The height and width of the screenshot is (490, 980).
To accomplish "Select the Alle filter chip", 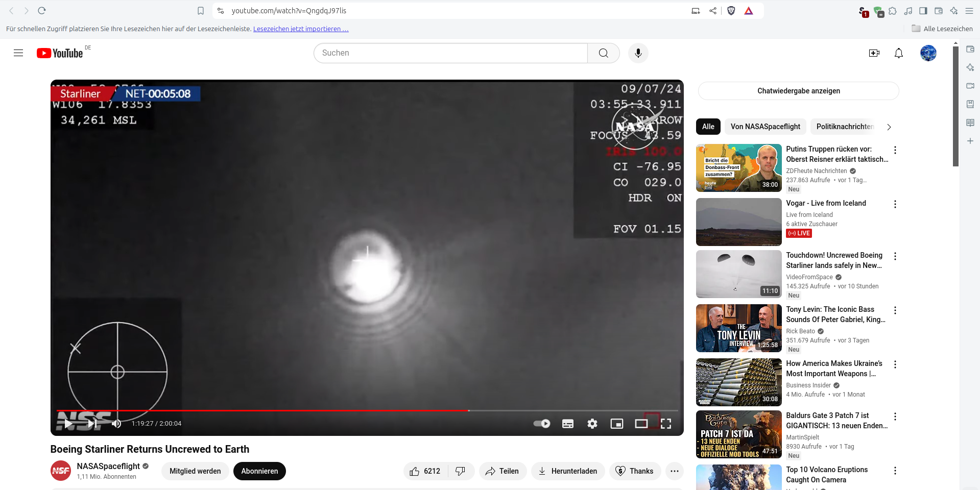I will click(708, 127).
